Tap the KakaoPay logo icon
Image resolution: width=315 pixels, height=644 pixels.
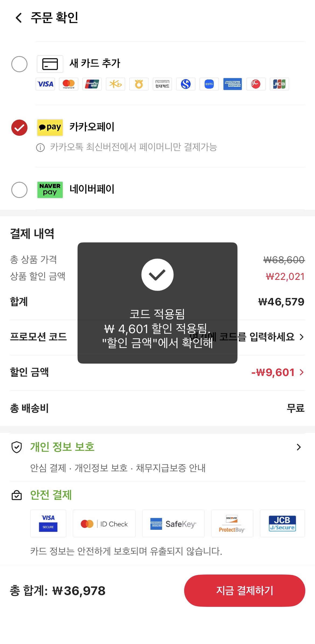(50, 127)
